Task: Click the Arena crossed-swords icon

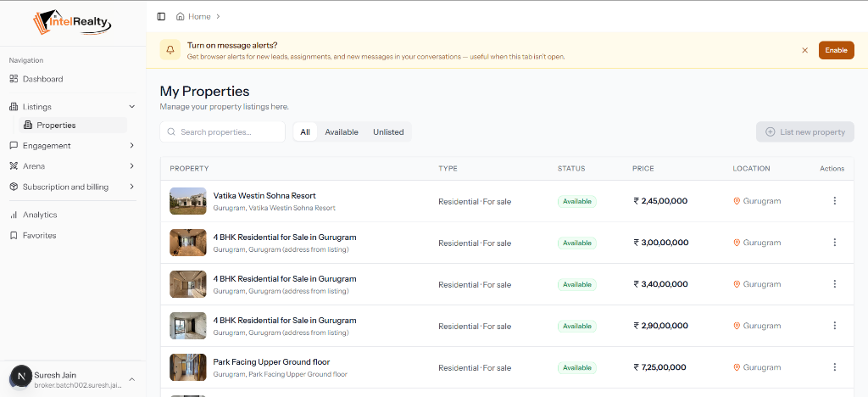Action: [14, 166]
